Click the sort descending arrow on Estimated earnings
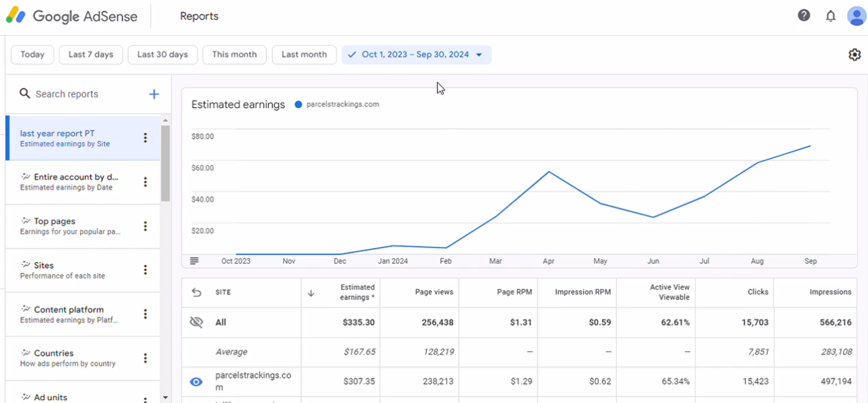Image resolution: width=868 pixels, height=403 pixels. coord(310,292)
